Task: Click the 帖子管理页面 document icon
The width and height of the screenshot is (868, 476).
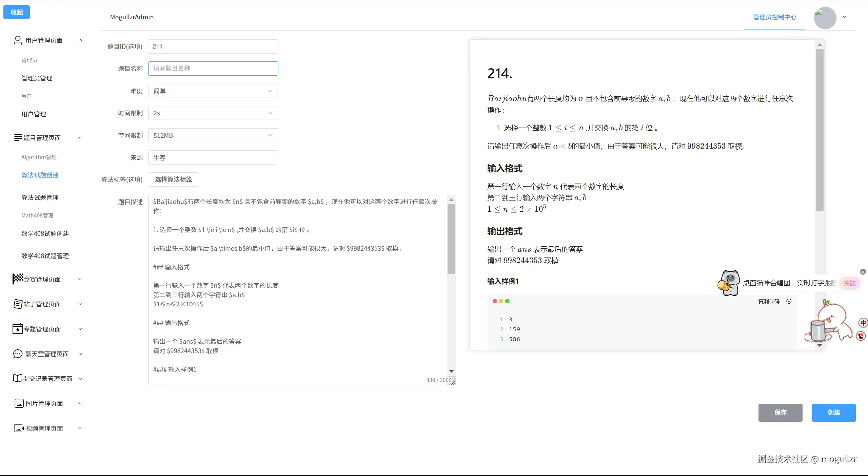Action: click(18, 304)
